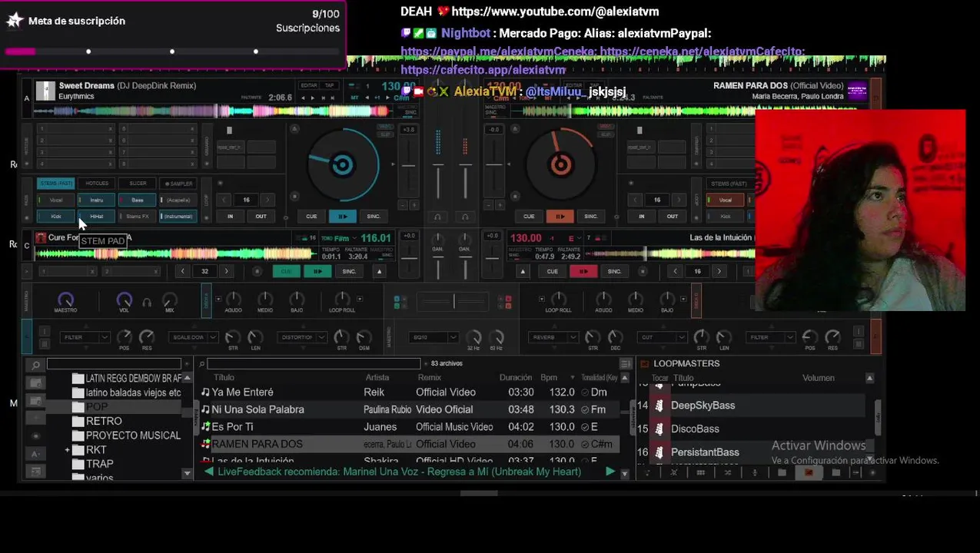The image size is (980, 553).
Task: Click the browser search magnifier icon
Action: coord(35,365)
